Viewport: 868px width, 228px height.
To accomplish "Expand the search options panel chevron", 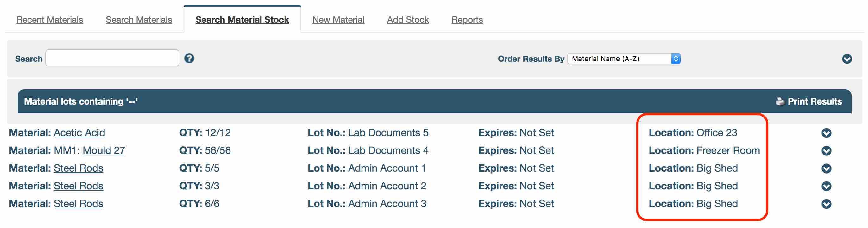I will (847, 59).
